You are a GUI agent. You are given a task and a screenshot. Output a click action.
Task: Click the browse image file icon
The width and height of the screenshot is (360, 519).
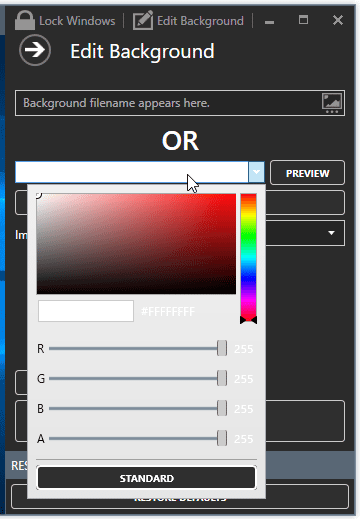tap(332, 103)
